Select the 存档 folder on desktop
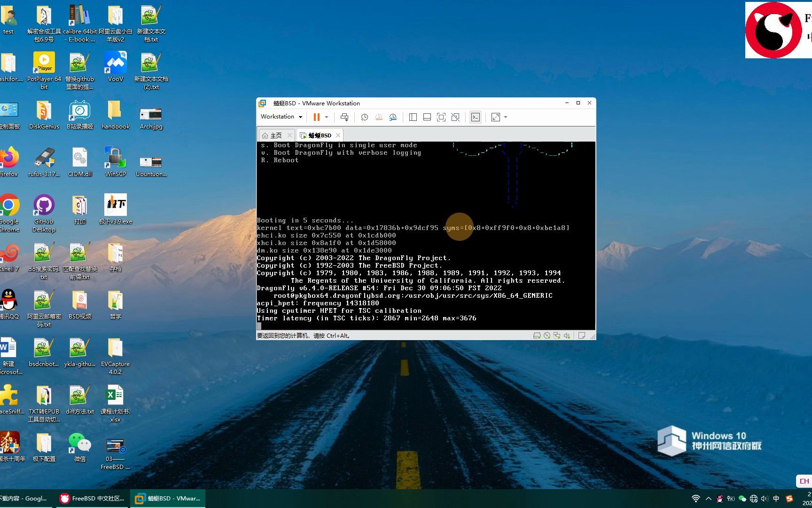 (x=116, y=257)
